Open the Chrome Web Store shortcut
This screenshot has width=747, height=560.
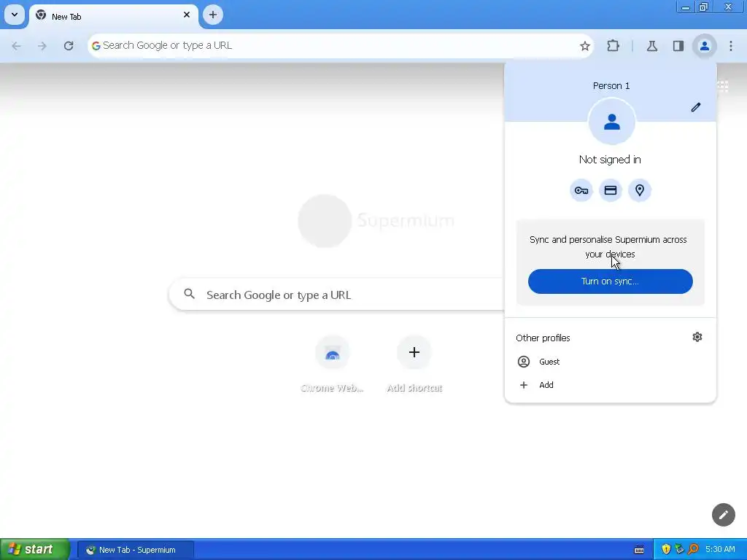(x=333, y=365)
